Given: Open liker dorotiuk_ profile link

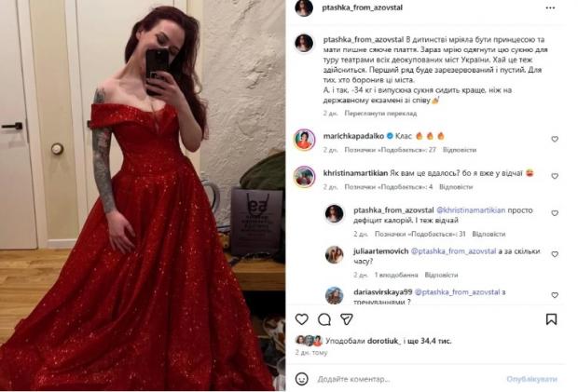Looking at the screenshot, I should (x=384, y=341).
